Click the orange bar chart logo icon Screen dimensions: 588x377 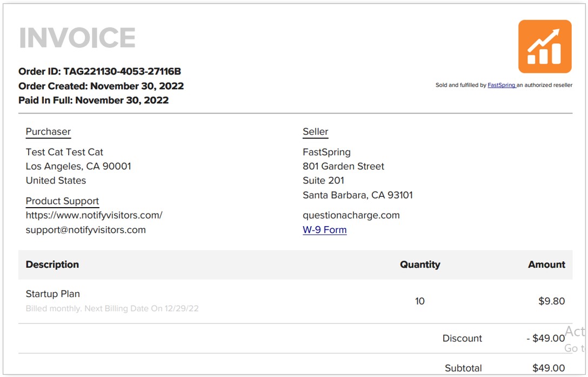pyautogui.click(x=545, y=47)
